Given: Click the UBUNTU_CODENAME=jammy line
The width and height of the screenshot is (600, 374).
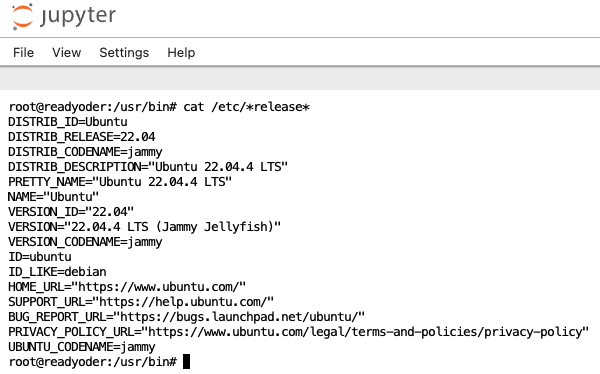Looking at the screenshot, I should pyautogui.click(x=82, y=347).
